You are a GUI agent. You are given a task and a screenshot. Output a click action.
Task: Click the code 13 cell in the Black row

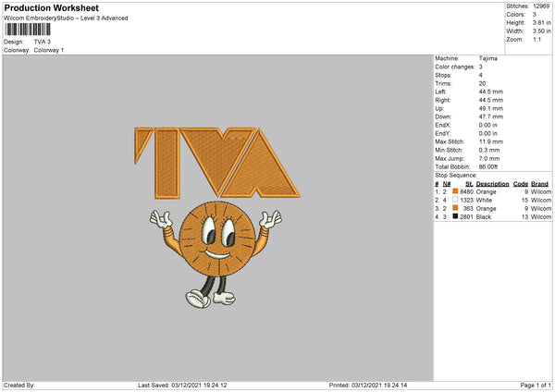pos(524,217)
